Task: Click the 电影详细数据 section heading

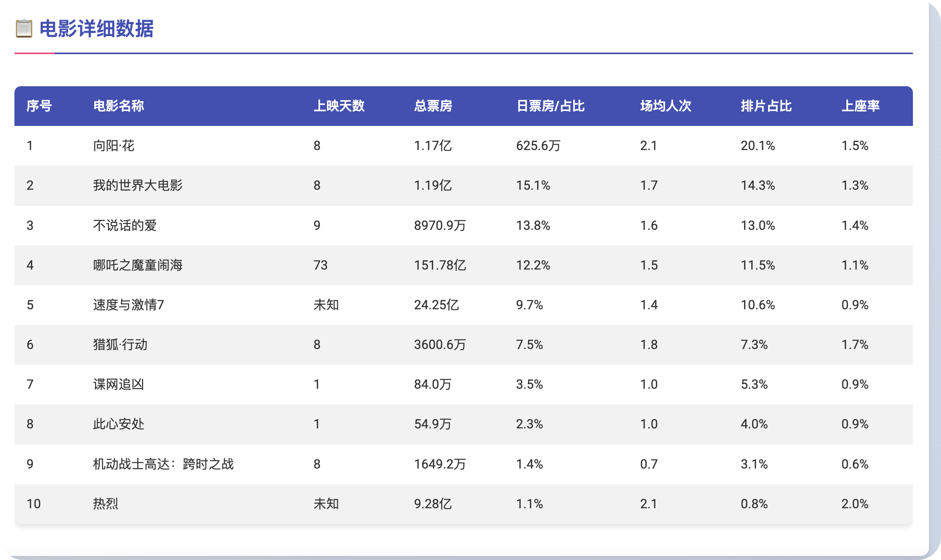Action: tap(96, 28)
